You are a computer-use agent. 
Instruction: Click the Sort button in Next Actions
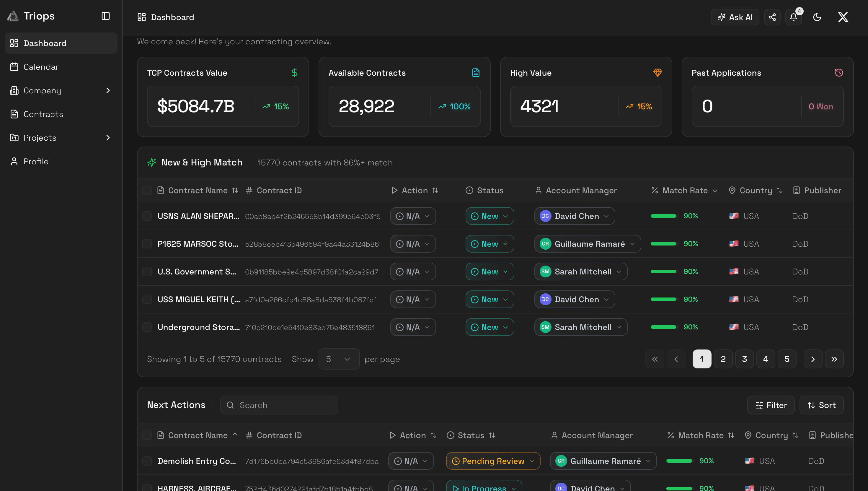point(821,405)
